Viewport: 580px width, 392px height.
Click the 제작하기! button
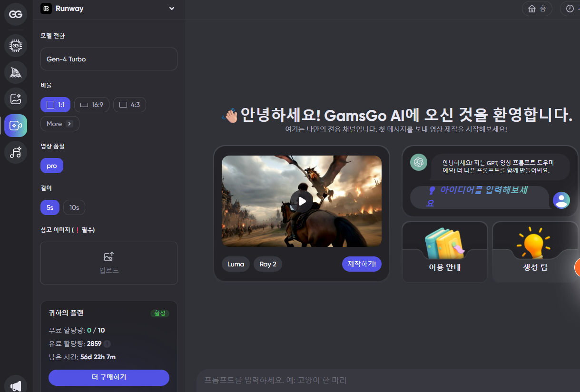[362, 264]
